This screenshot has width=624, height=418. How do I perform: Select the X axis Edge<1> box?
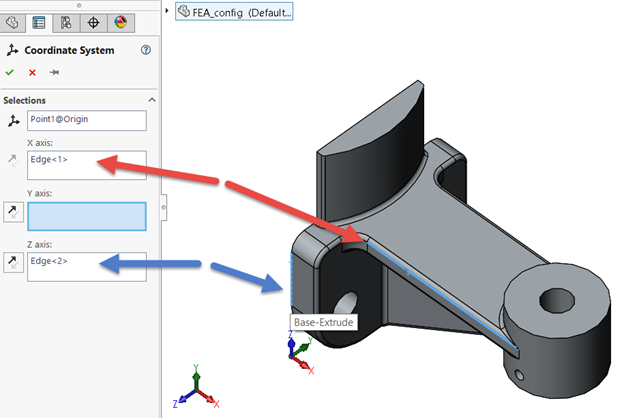87,165
